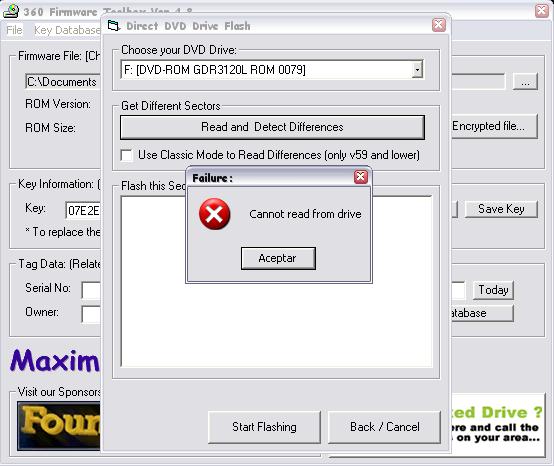Click the Today button
The image size is (554, 466).
point(493,290)
